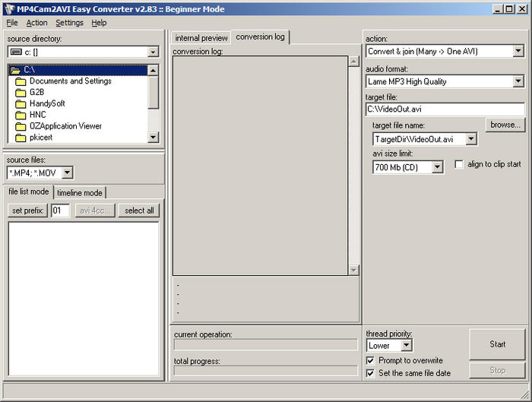Click the conversion log scroll down arrow
This screenshot has width=532, height=402.
pos(353,270)
